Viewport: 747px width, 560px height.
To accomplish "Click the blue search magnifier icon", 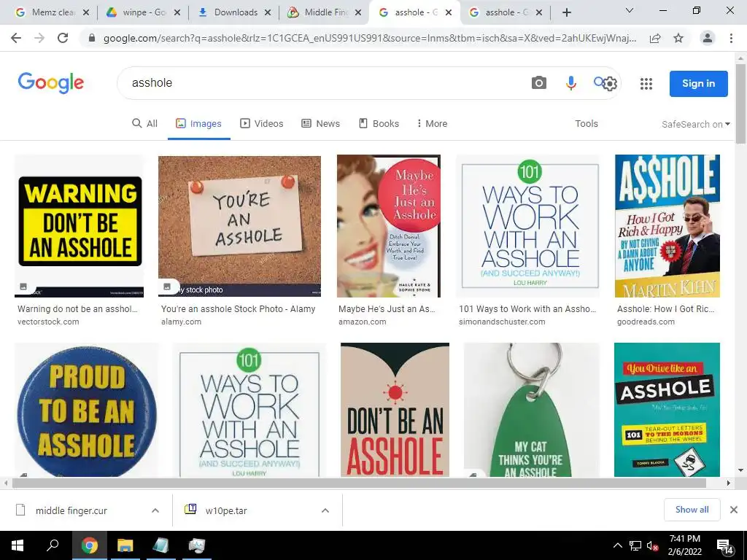I will click(x=599, y=82).
